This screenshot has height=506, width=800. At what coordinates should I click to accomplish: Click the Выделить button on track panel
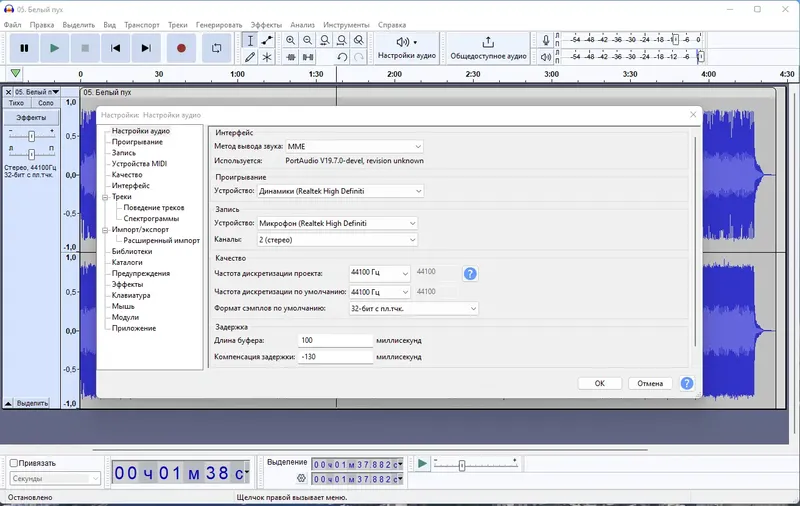click(32, 403)
